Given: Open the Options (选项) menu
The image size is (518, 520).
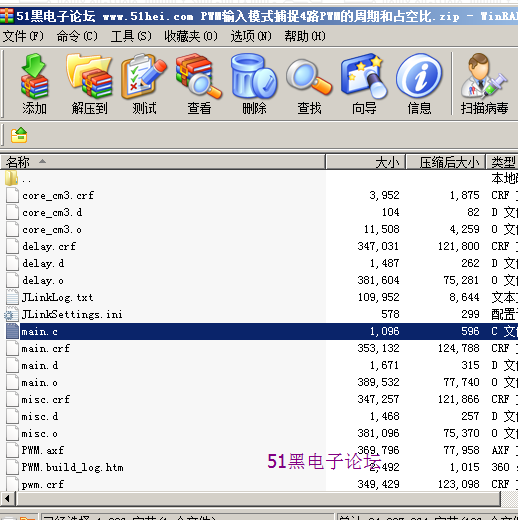Looking at the screenshot, I should pyautogui.click(x=251, y=36).
